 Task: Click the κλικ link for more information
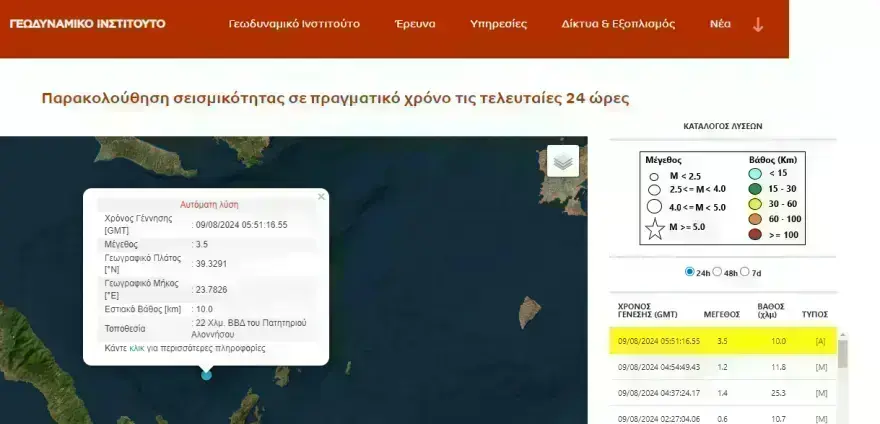point(137,348)
